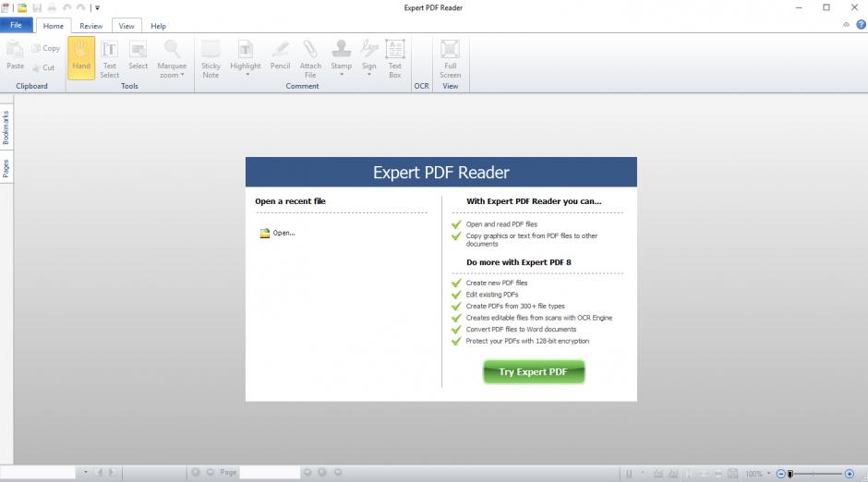Activate the Text Select tool
This screenshot has width=868, height=482.
[x=110, y=57]
